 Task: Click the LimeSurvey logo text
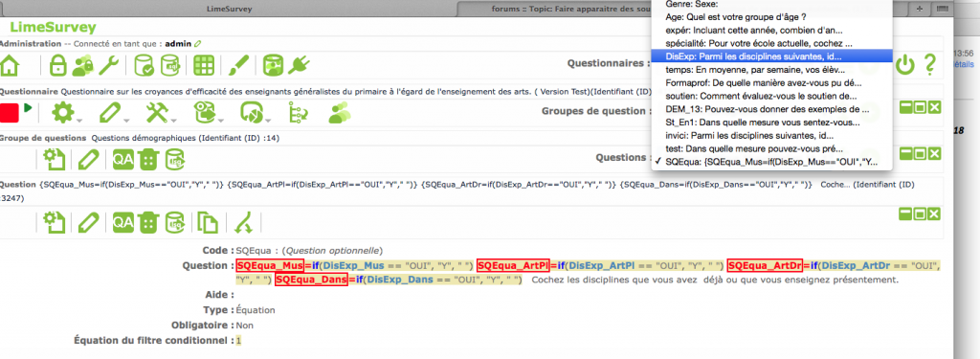(x=54, y=27)
